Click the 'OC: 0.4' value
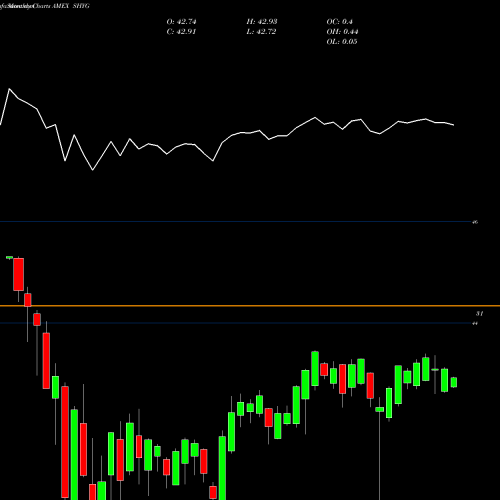The width and height of the screenshot is (500, 500). 339,22
